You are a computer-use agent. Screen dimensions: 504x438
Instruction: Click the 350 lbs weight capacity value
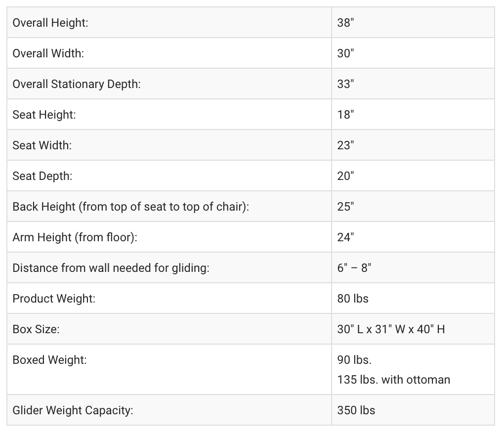(x=356, y=410)
